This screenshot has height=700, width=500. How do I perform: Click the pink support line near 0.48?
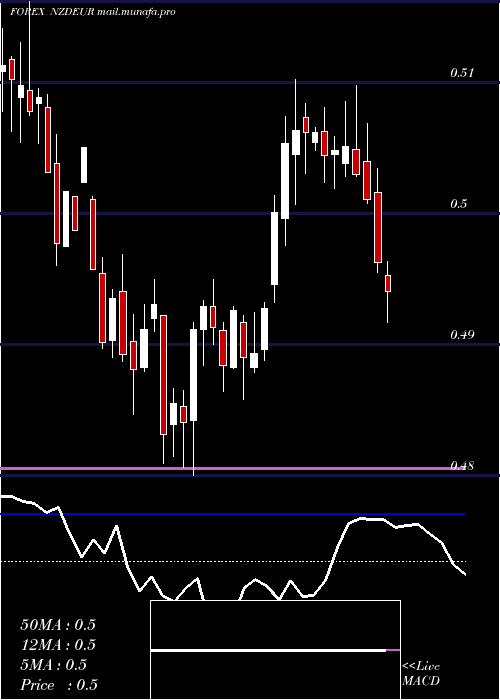232,468
